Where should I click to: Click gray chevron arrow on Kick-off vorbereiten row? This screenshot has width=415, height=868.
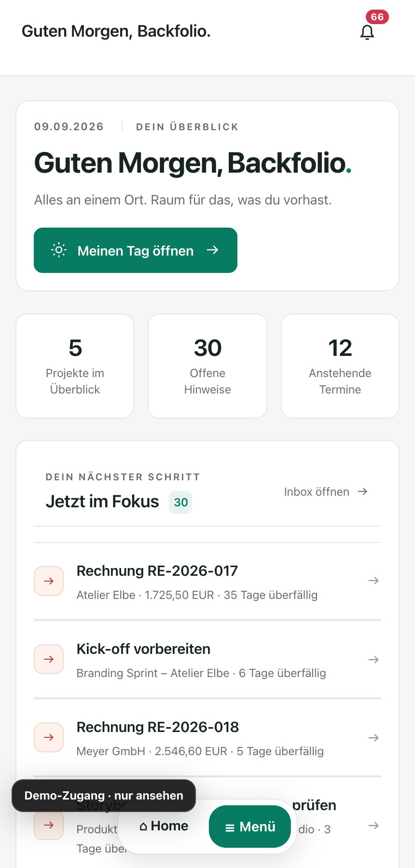tap(373, 659)
